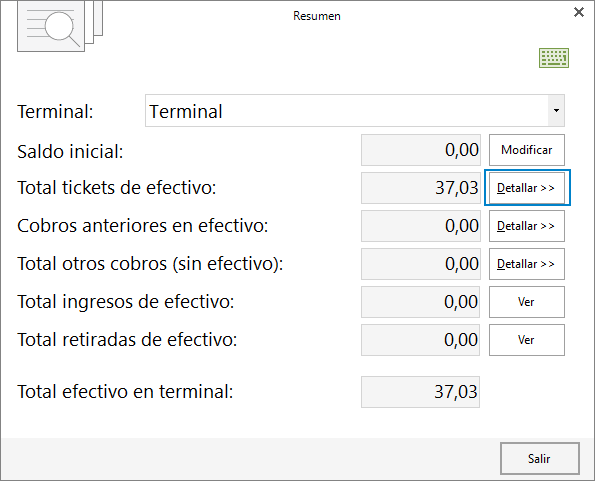Open the green on-screen keyboard icon

(x=554, y=58)
